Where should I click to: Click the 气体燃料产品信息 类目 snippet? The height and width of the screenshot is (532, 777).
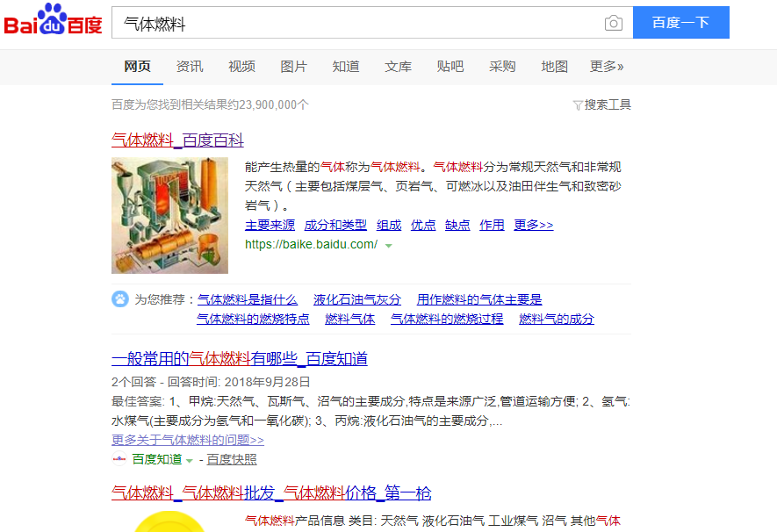[432, 521]
